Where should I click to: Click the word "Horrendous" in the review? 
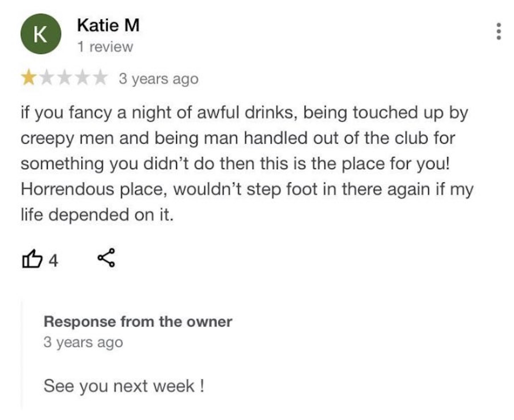click(67, 189)
